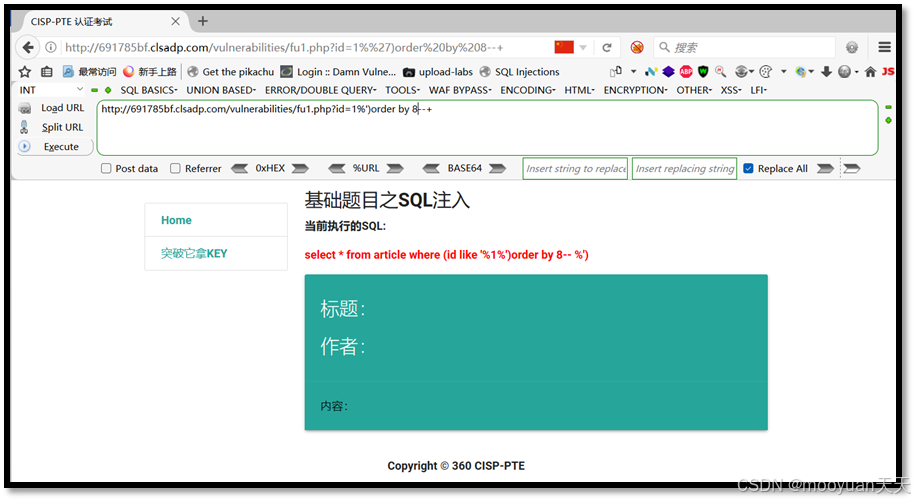Go to homepage with house icon
Viewport: 915px width, 501px height.
tap(870, 72)
